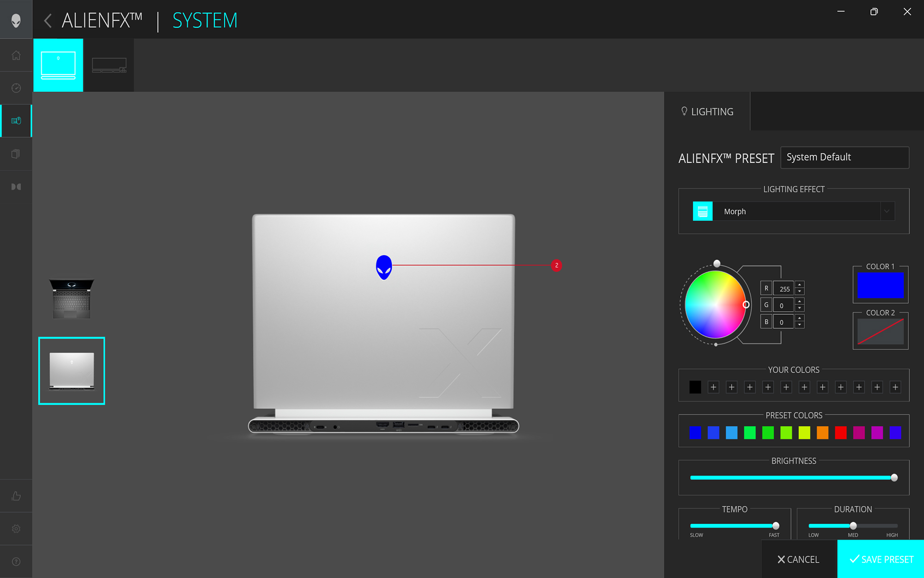Open the Home sidebar icon
The width and height of the screenshot is (924, 578).
point(16,55)
